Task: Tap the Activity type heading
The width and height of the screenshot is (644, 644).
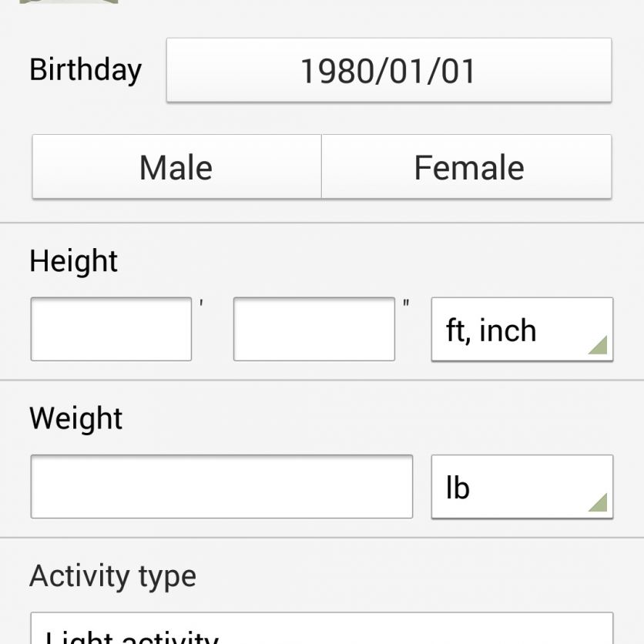Action: (x=112, y=575)
